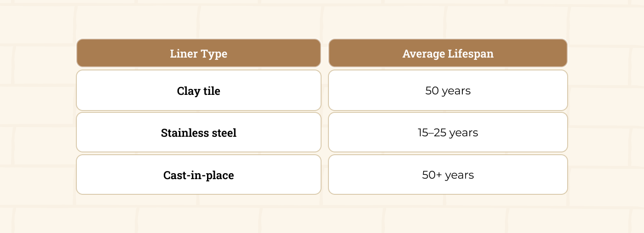The height and width of the screenshot is (233, 644).
Task: Click the "50 years" lifespan cell
Action: coord(448,91)
